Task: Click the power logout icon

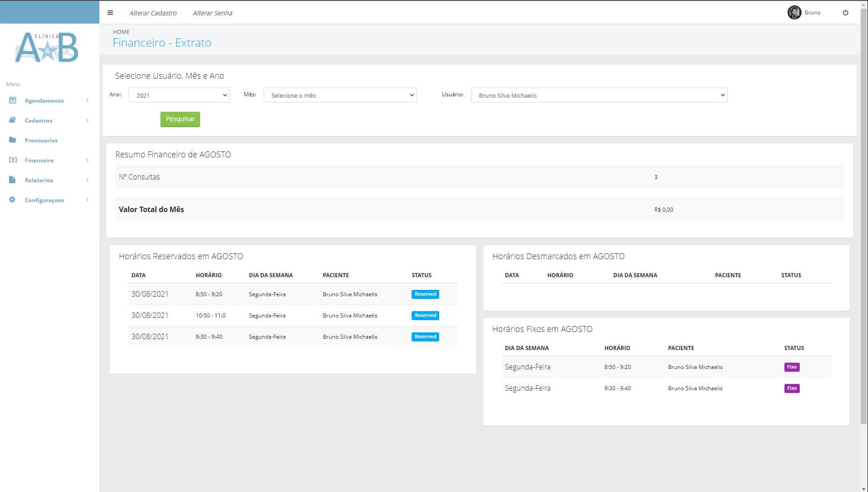Action: [x=845, y=13]
